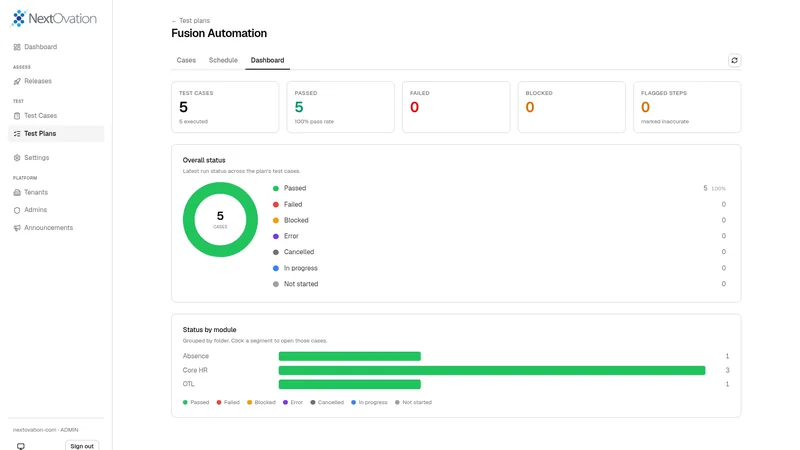This screenshot has height=450, width=800.
Task: Click the OTL module green bar
Action: coord(349,384)
